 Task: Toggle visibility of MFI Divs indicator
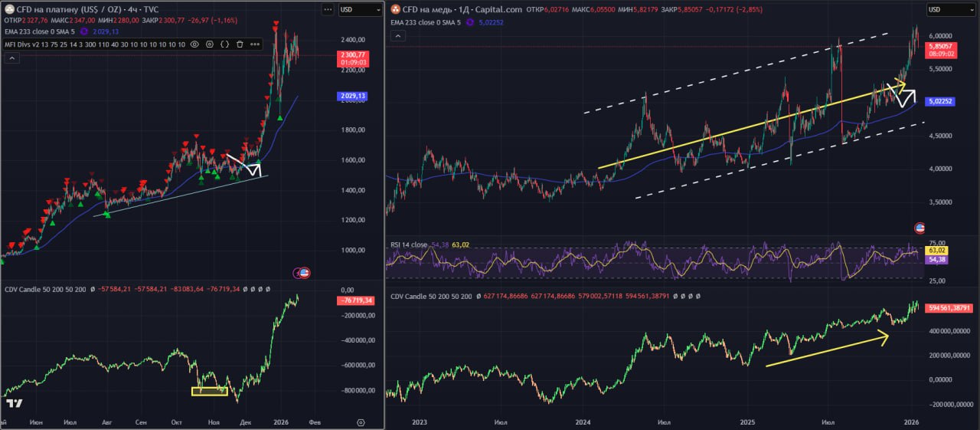tap(194, 44)
